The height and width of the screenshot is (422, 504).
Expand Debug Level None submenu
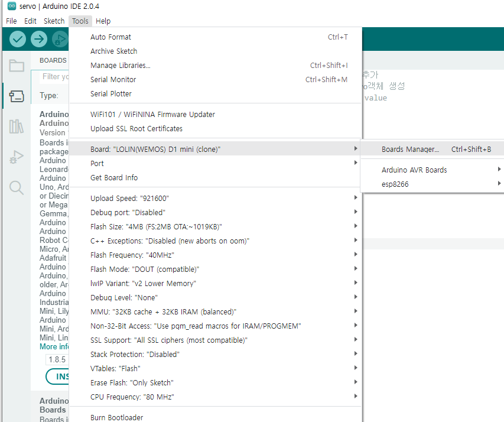[215, 297]
